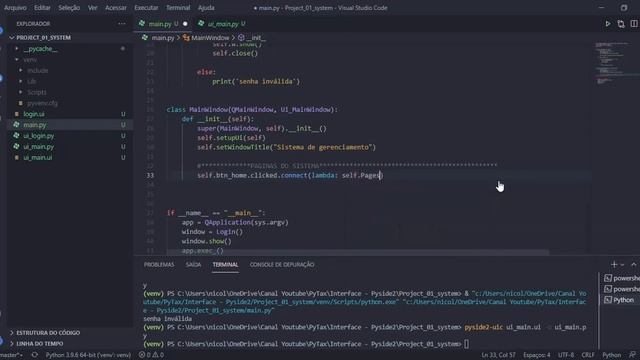Run the Python file with play icon
The image size is (640, 360).
pos(608,24)
